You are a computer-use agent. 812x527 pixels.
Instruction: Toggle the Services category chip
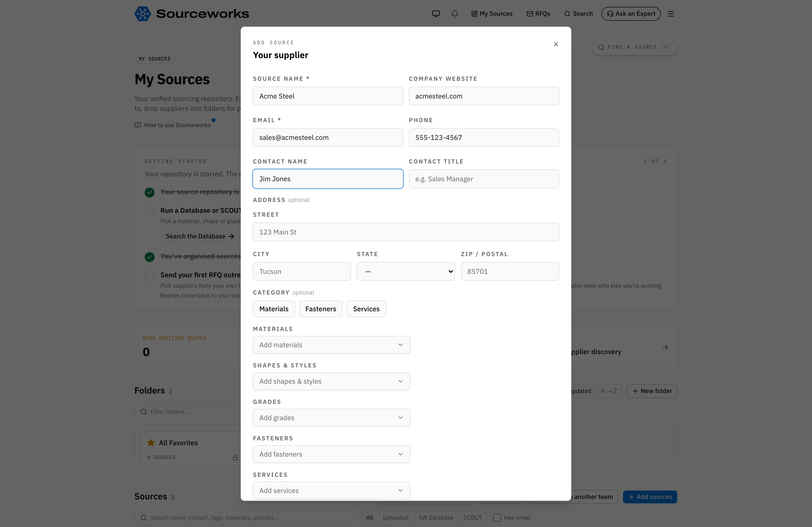pyautogui.click(x=366, y=309)
